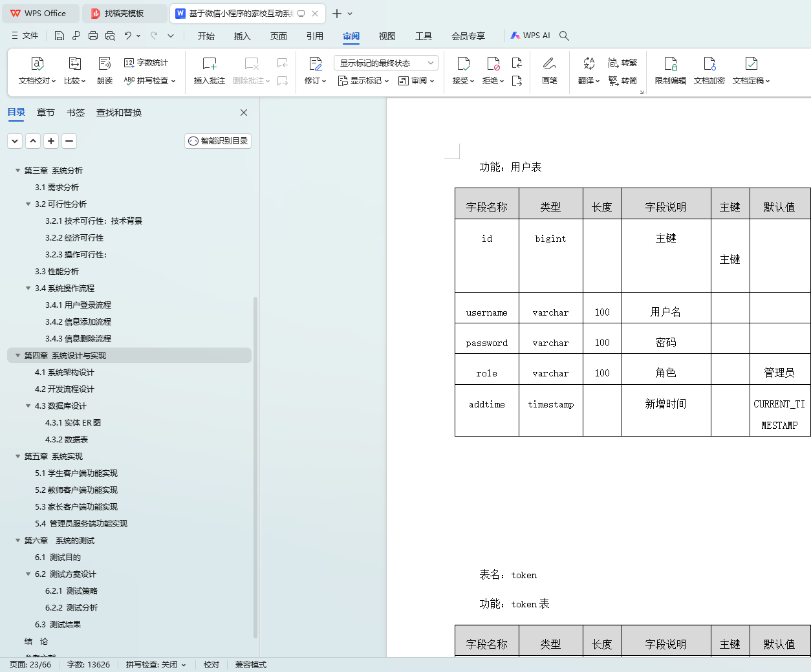Click 插入批注 insert comment icon

(x=210, y=63)
